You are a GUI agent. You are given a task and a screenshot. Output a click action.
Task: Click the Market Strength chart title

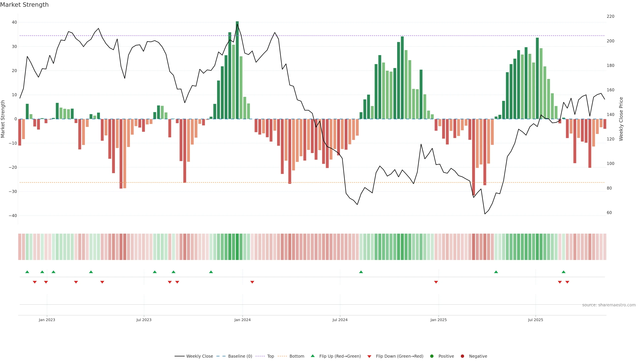[24, 5]
